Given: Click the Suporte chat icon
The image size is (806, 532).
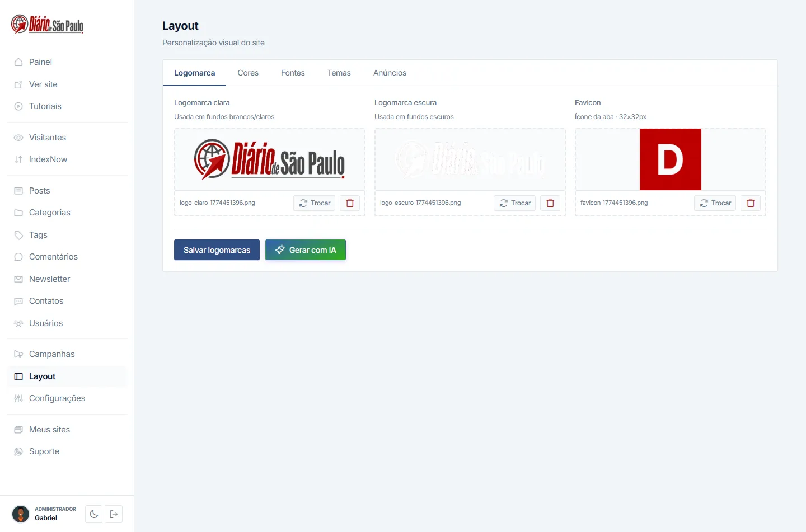Looking at the screenshot, I should click(18, 451).
